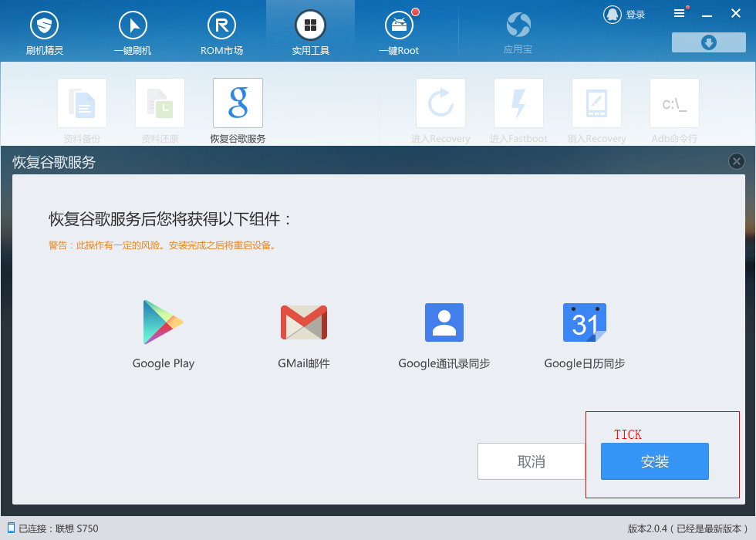The width and height of the screenshot is (756, 540).
Task: Open the 刷入Recovery tool icon
Action: [x=597, y=103]
